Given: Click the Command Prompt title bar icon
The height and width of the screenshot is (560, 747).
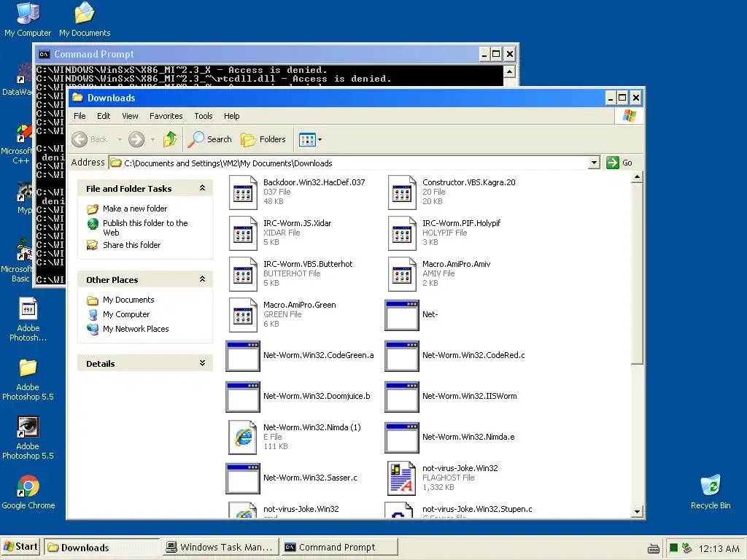Looking at the screenshot, I should click(44, 54).
